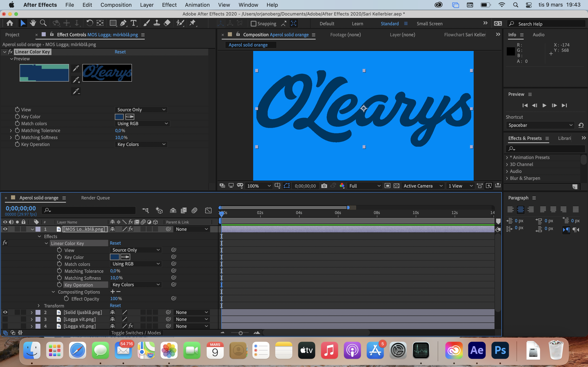The height and width of the screenshot is (367, 588).
Task: Select the Pen tool in toolbar
Action: (x=123, y=23)
